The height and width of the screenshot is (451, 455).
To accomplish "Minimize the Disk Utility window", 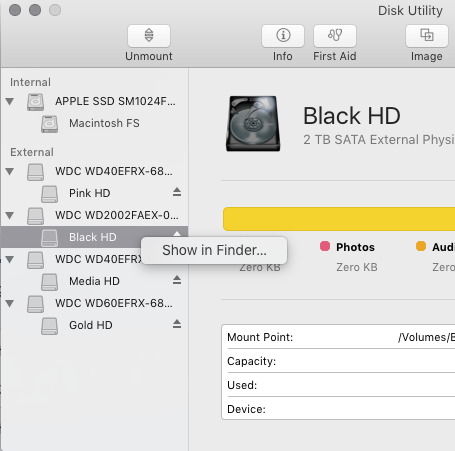I will [x=35, y=10].
